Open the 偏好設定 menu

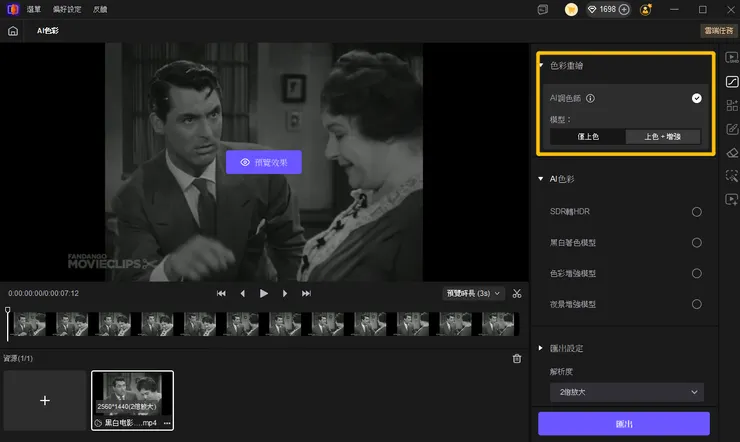coord(67,9)
